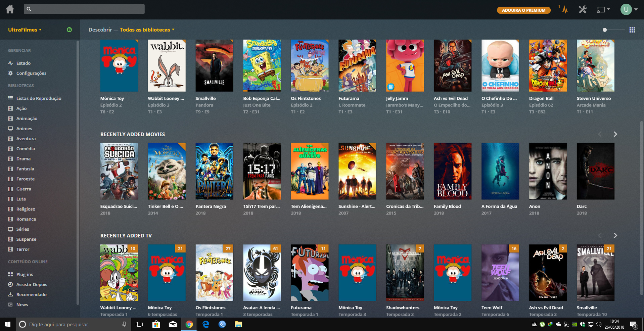Open Microsoft Edge from taskbar
The image size is (644, 331).
(206, 324)
